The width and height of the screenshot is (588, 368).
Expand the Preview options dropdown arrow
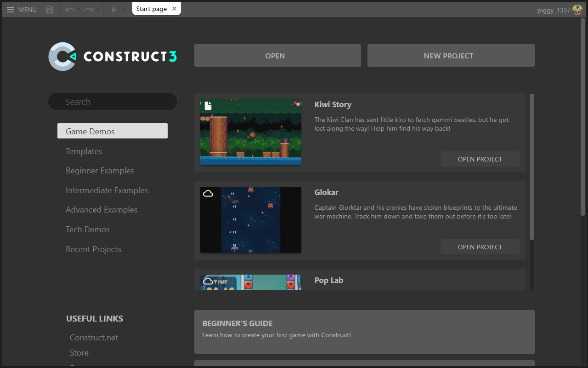click(x=123, y=10)
